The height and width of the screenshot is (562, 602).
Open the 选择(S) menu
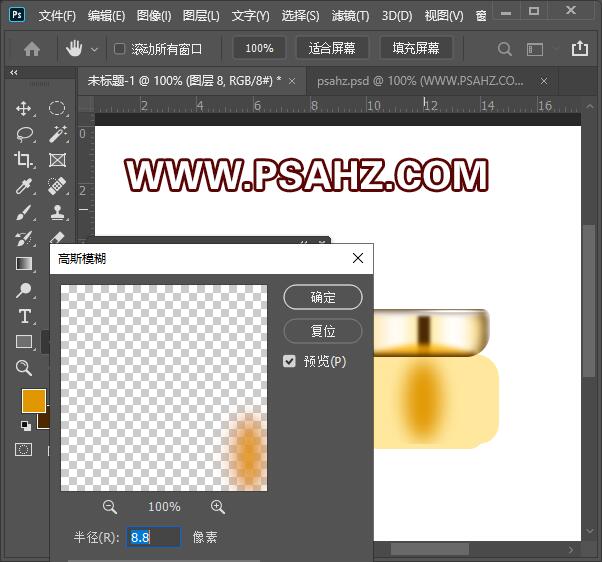(300, 16)
